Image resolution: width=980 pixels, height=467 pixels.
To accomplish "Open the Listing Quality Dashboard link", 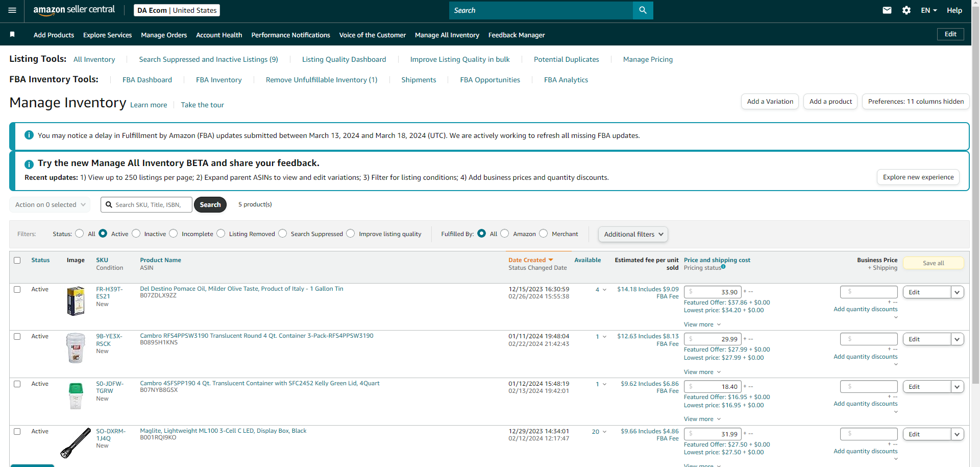I will pyautogui.click(x=344, y=59).
